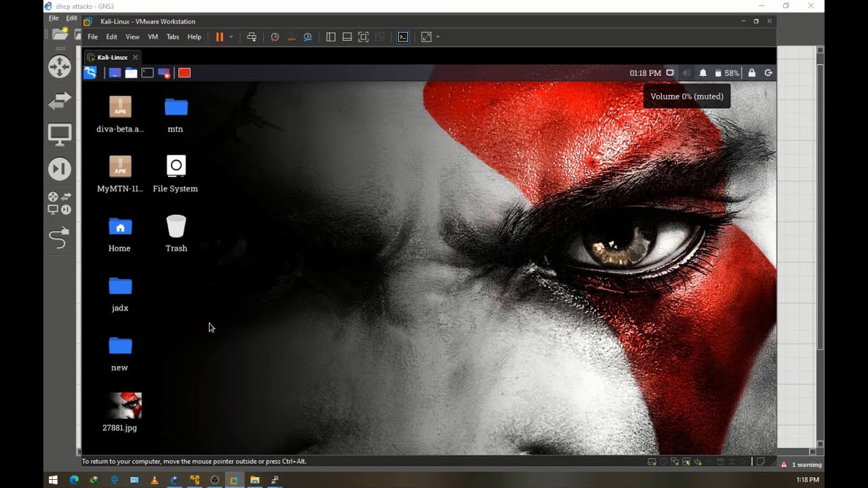Open Microsoft Edge from Windows taskbar

pyautogui.click(x=74, y=480)
